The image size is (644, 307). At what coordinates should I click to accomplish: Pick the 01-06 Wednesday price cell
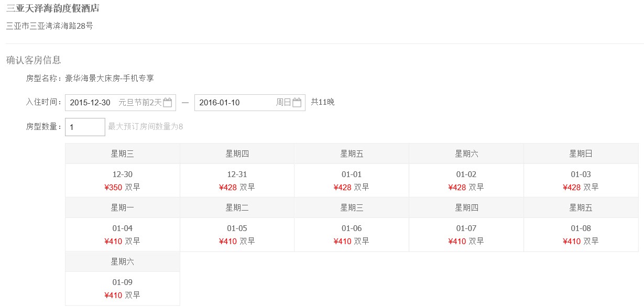pos(351,235)
